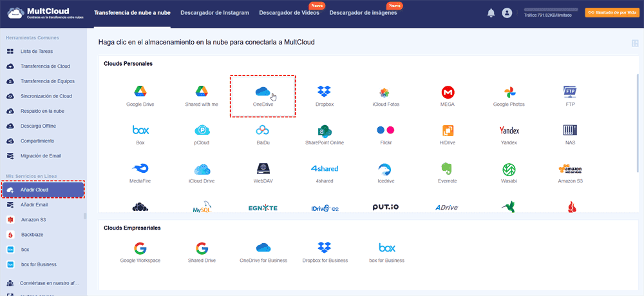
Task: Click the traffic usage progress bar
Action: coord(551,9)
